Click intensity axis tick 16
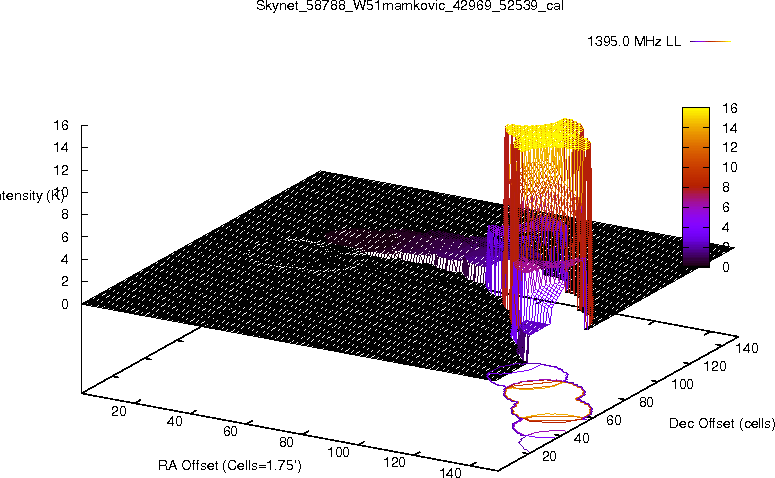Image resolution: width=775 pixels, height=478 pixels. point(61,125)
